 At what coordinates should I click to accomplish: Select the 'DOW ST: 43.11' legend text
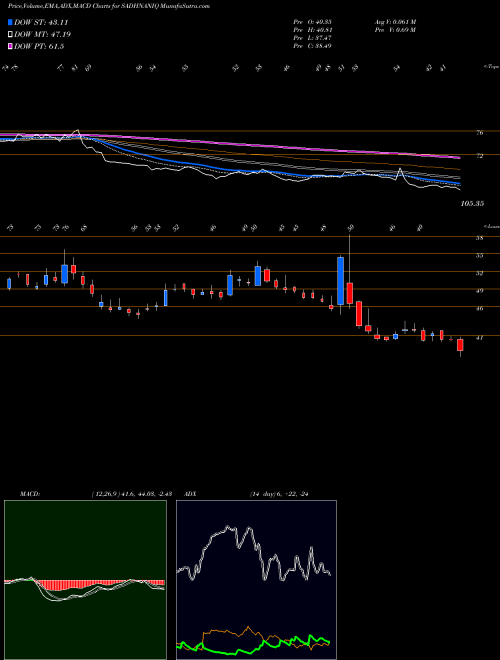41,23
